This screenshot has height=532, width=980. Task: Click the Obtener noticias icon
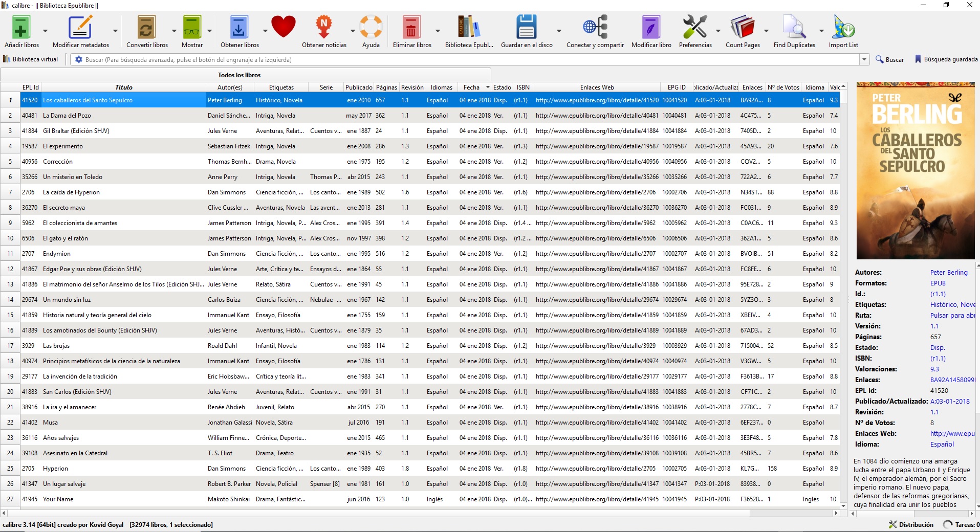tap(324, 27)
